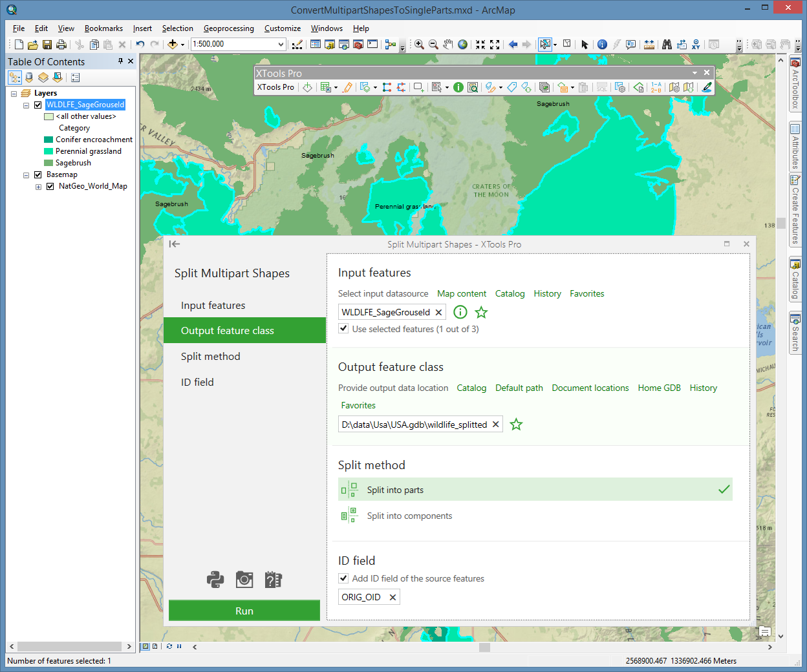Open the Add Data dropdown arrow
The width and height of the screenshot is (807, 672).
point(182,45)
